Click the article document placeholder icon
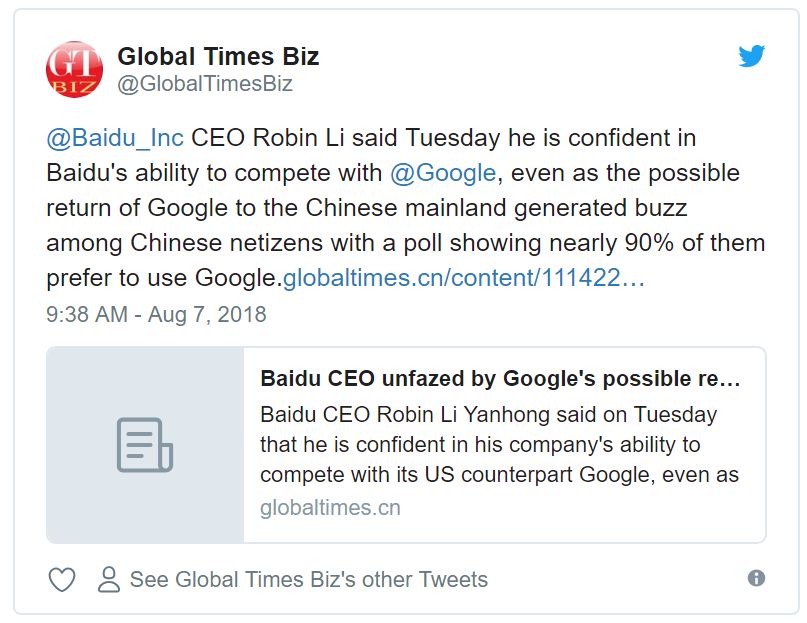This screenshot has width=807, height=623. [145, 445]
